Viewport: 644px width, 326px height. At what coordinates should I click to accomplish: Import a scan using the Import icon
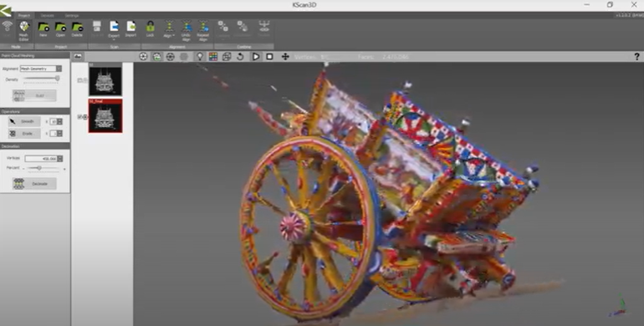click(131, 29)
